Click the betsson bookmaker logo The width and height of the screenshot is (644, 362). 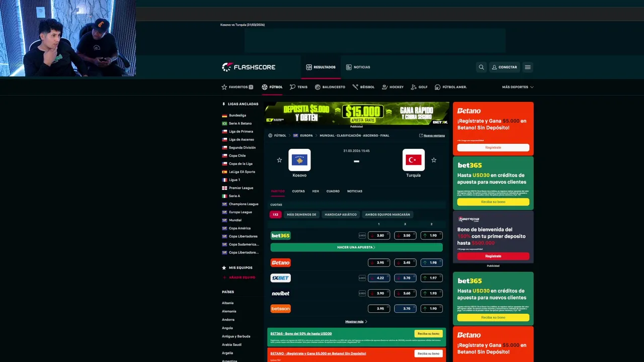click(280, 309)
